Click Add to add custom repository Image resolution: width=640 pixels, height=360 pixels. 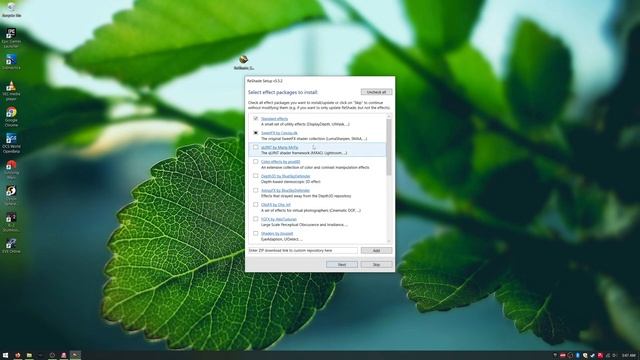pos(376,251)
